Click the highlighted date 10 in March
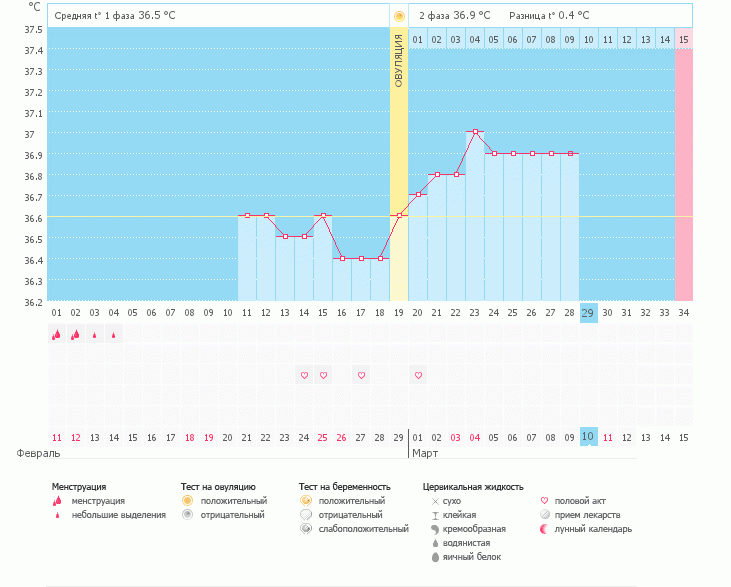Image resolution: width=731 pixels, height=587 pixels. click(588, 437)
